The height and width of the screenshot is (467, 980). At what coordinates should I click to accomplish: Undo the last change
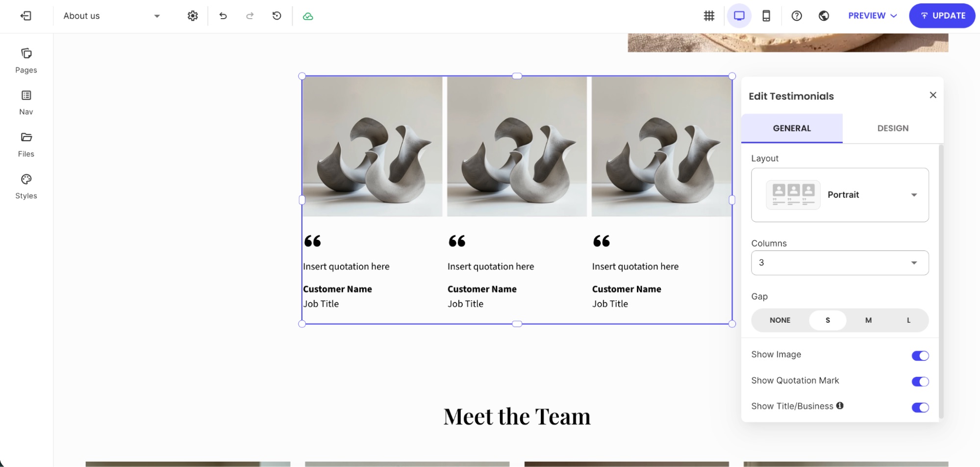pos(223,16)
